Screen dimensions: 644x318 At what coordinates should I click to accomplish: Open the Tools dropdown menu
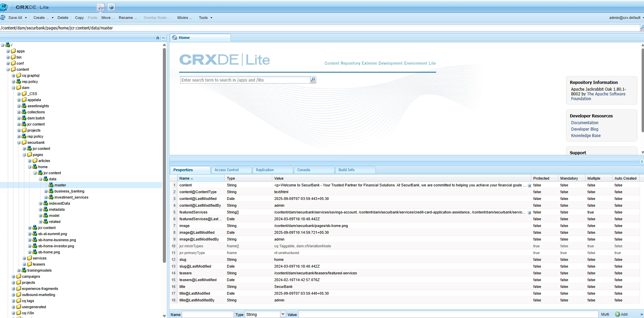(x=206, y=18)
